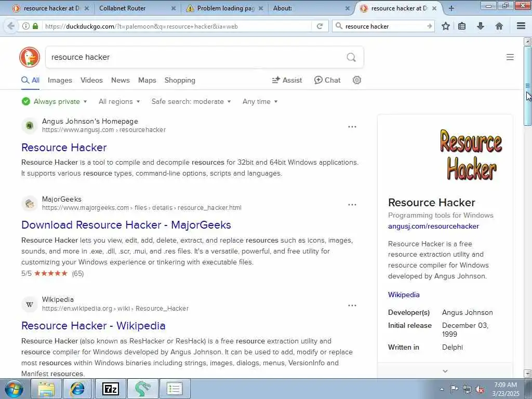Click the Resource Hacker logo image
Screen dimensions: 532x399
click(471, 154)
